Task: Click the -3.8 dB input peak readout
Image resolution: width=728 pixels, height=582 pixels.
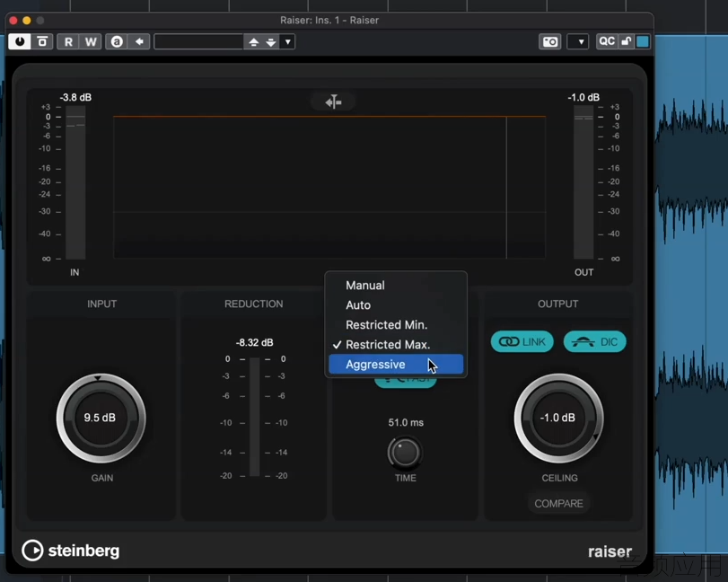Action: pyautogui.click(x=75, y=98)
